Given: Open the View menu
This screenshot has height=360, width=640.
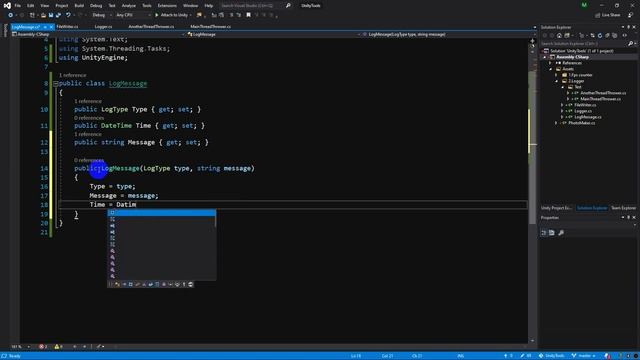Looking at the screenshot, I should click(44, 6).
